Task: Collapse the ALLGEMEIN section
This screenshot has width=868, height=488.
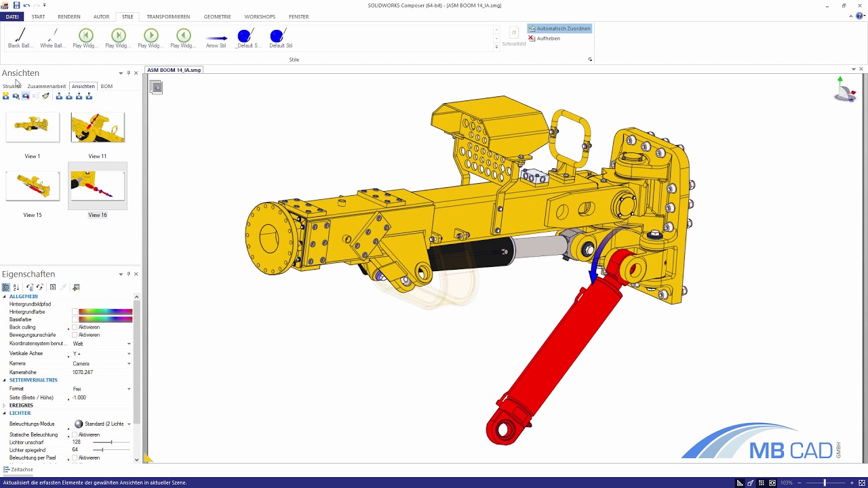Action: coord(4,297)
